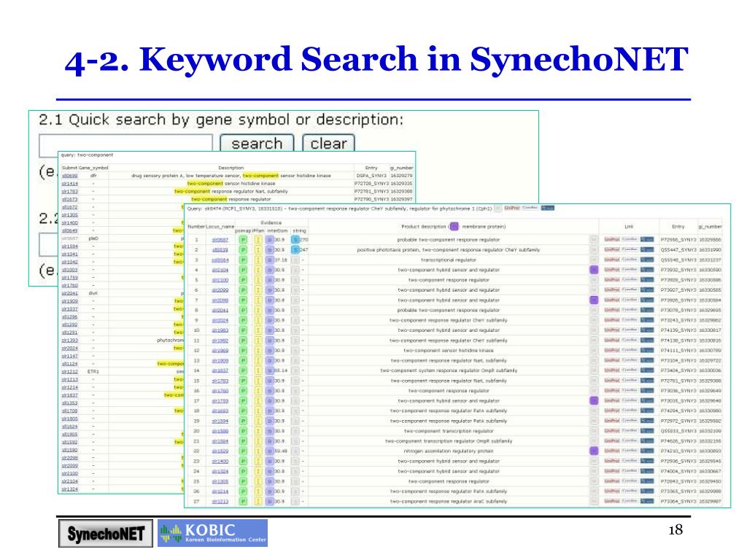This screenshot has height=560, width=747.
Task: Click purple membrane legend icon in header
Action: (454, 227)
